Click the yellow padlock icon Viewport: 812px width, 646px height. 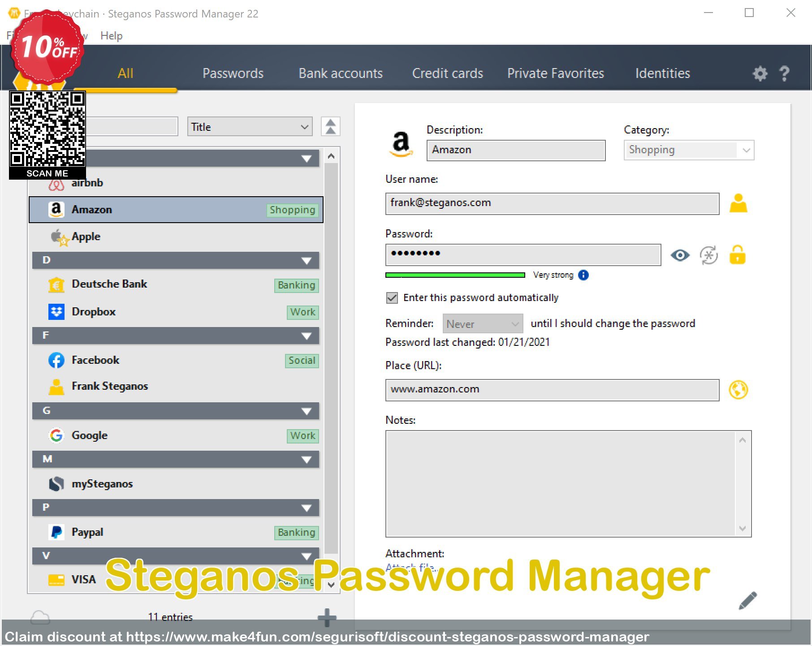pos(737,255)
